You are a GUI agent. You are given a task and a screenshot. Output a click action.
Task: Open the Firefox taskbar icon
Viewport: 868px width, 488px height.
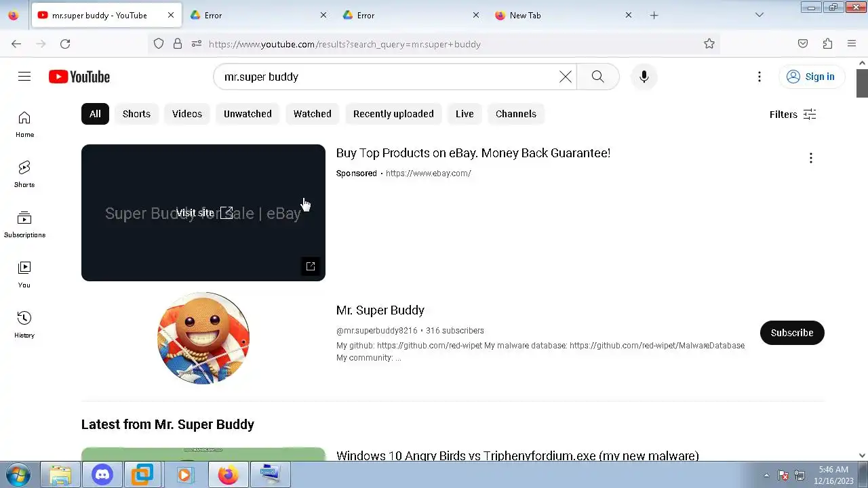pyautogui.click(x=228, y=475)
